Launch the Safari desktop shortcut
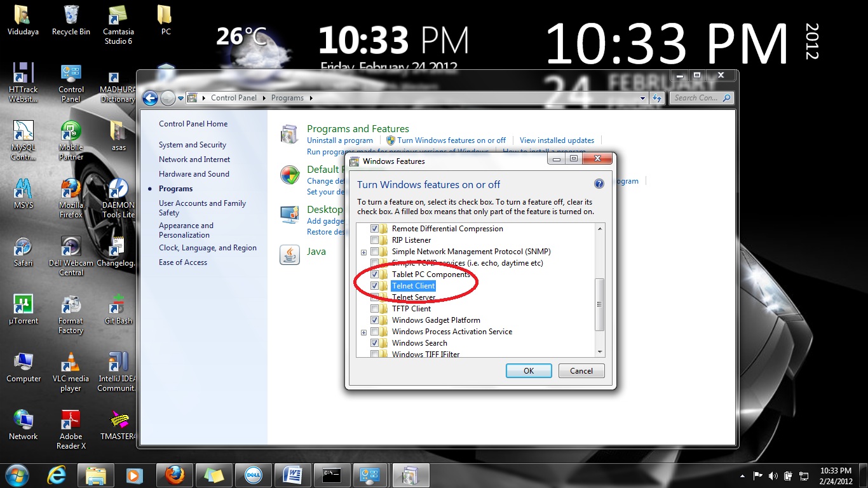 (24, 251)
